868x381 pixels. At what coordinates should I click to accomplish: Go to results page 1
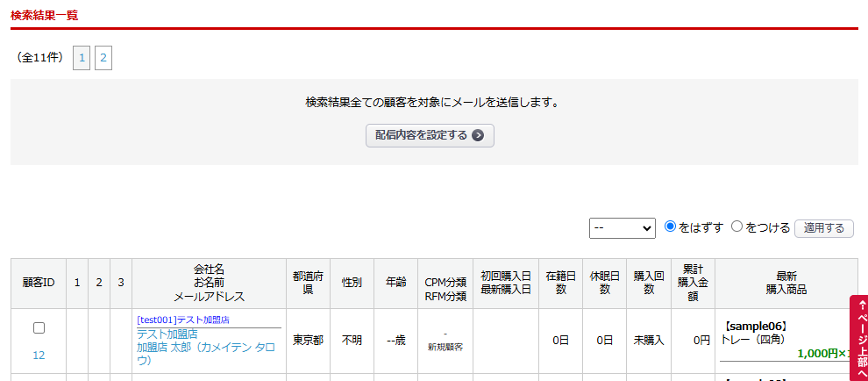pos(82,59)
